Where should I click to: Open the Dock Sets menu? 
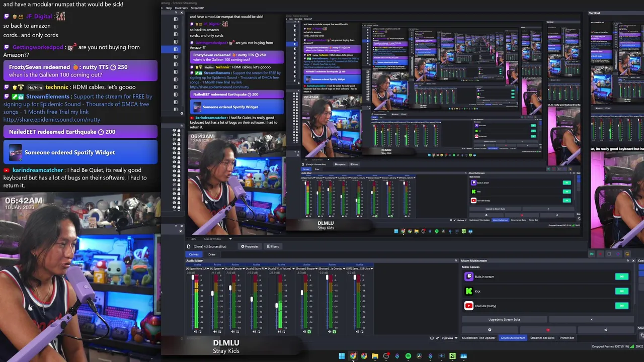click(181, 8)
